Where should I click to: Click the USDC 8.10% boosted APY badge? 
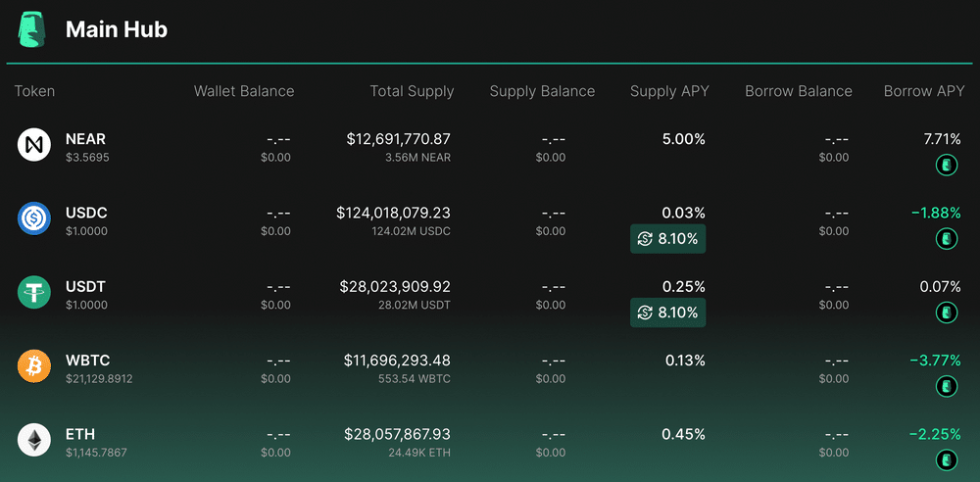[667, 239]
